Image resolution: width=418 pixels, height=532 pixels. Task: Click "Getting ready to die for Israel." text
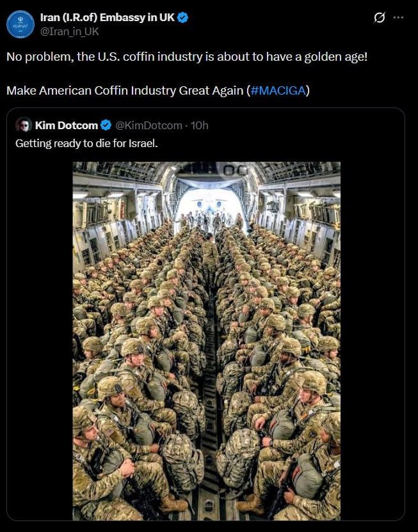click(x=86, y=143)
